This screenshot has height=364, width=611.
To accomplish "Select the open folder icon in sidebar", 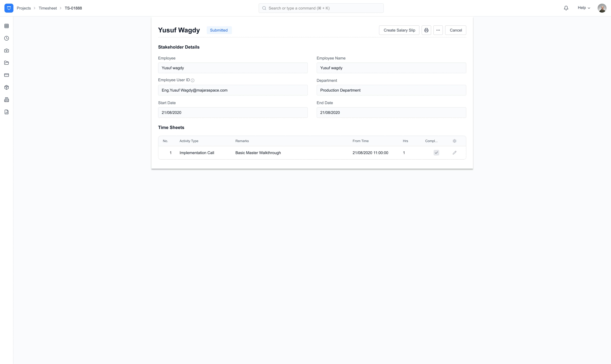I will point(6,63).
